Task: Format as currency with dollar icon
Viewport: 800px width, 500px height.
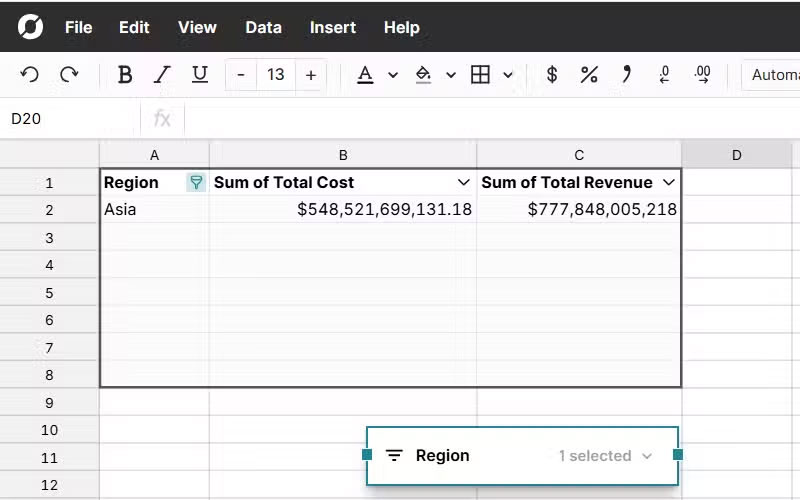Action: click(x=552, y=75)
